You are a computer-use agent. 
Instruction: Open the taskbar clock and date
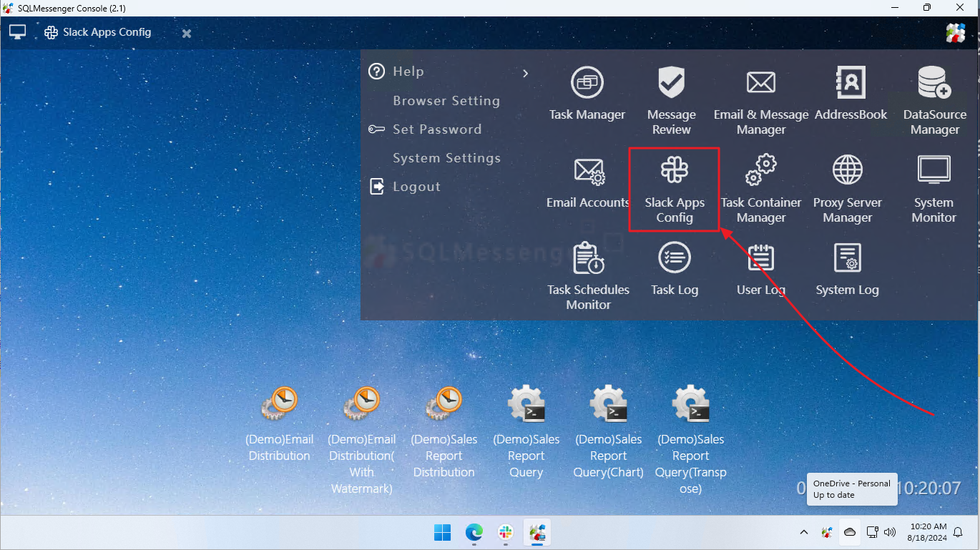[x=926, y=531]
